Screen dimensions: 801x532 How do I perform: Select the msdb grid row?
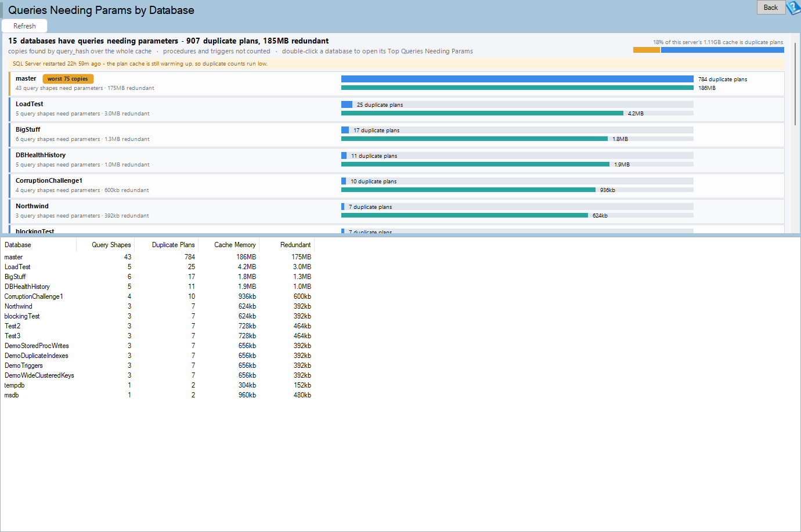click(x=157, y=395)
